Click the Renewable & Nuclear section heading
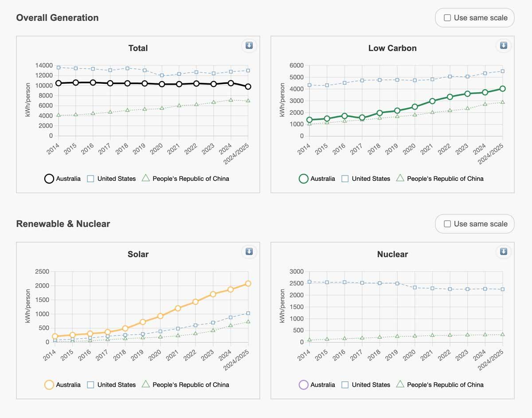Screen dimensions: 532x418 tap(63, 224)
